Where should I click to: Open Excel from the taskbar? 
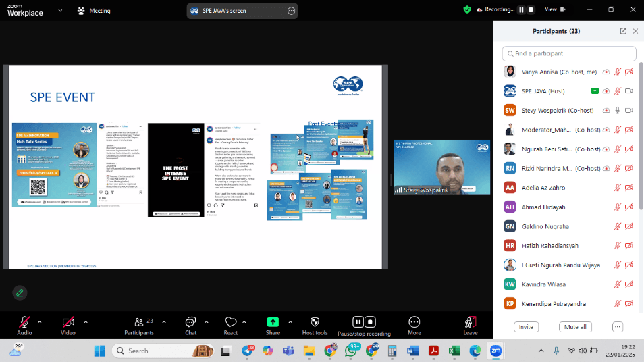pos(454,351)
